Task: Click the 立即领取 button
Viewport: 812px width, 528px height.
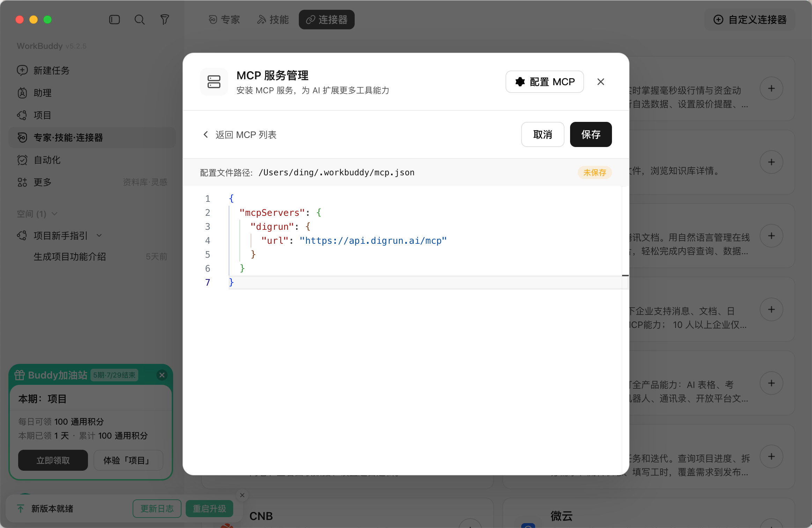Action: [53, 460]
